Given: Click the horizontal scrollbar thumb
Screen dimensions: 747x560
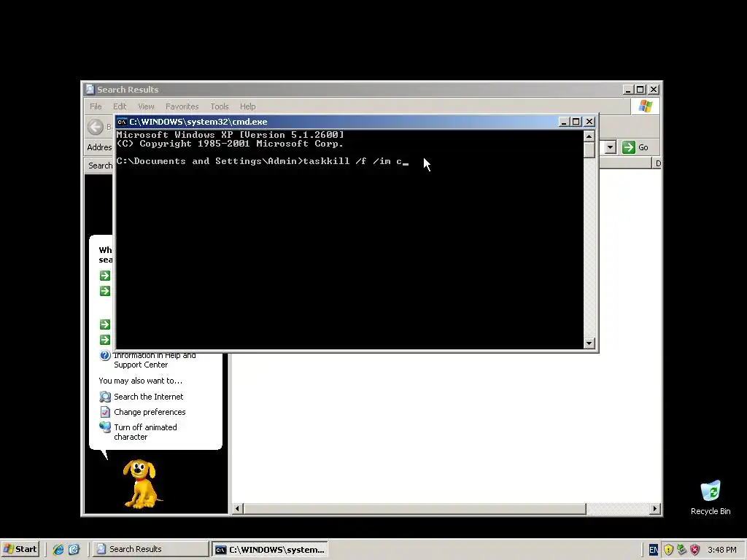Looking at the screenshot, I should tap(414, 508).
